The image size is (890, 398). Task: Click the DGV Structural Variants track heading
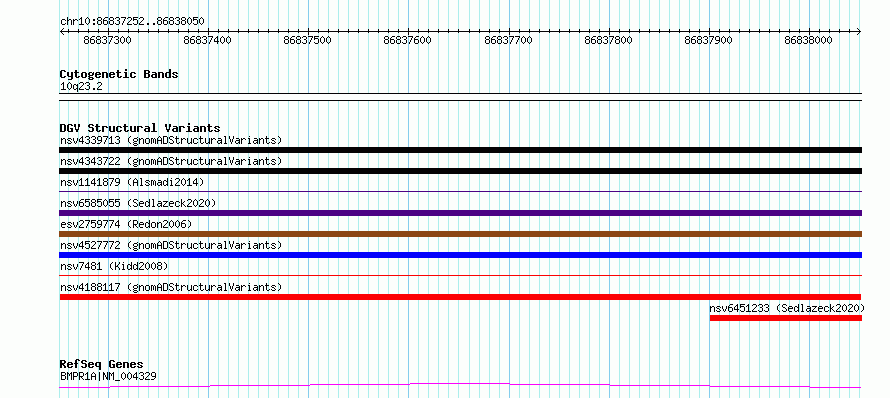click(140, 128)
